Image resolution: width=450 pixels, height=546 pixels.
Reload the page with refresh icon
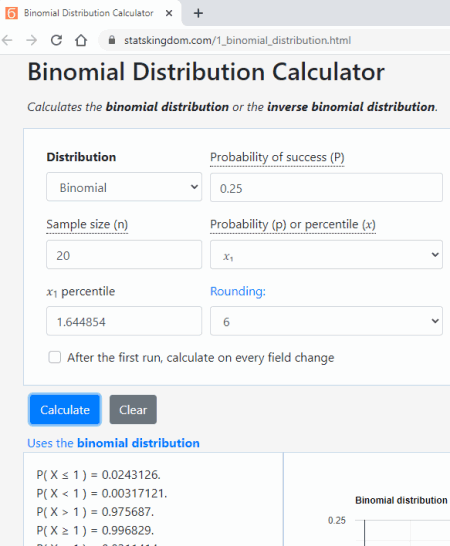[x=56, y=40]
